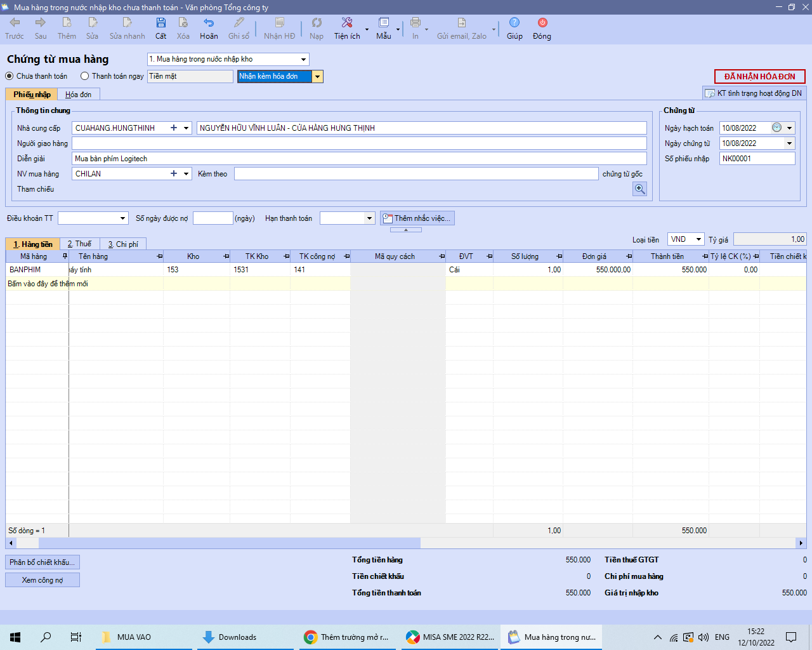
Task: Save the voucher with Cất
Action: pyautogui.click(x=161, y=29)
